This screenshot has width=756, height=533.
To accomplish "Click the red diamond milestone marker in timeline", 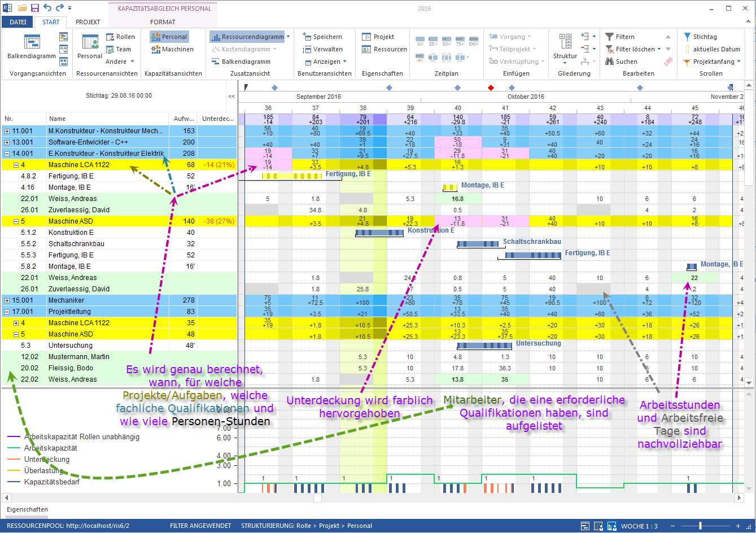I will [491, 88].
